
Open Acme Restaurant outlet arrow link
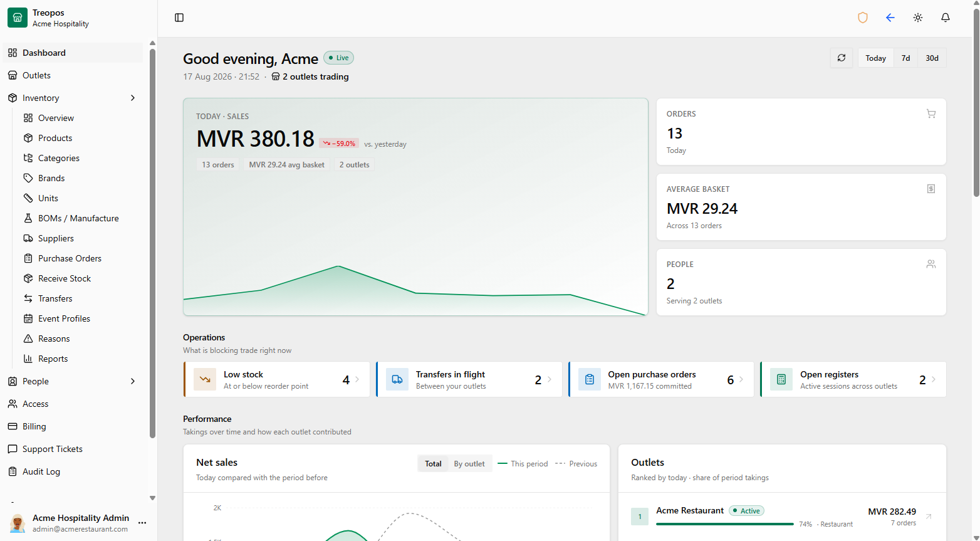point(929,517)
